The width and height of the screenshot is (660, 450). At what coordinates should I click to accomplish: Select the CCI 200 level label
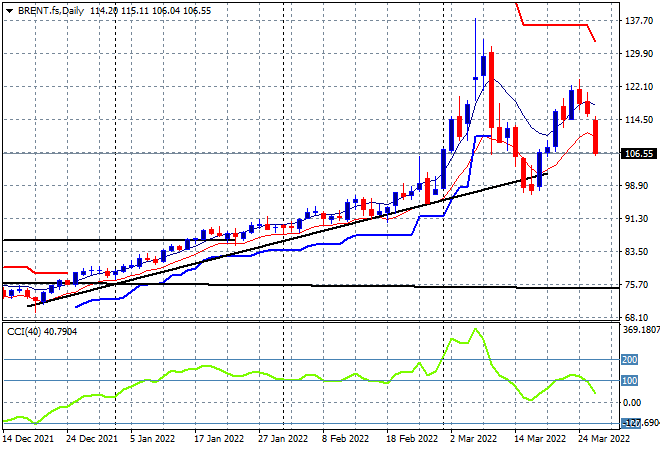tap(629, 359)
